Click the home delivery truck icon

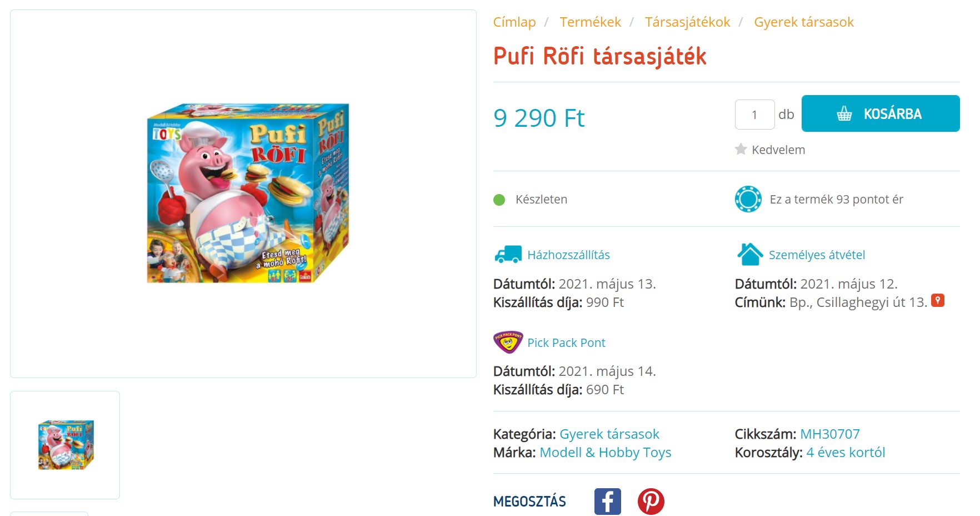point(508,255)
